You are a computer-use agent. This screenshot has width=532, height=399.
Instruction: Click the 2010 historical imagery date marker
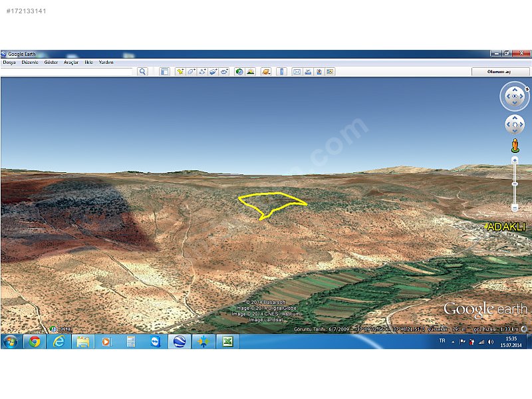[61, 329]
